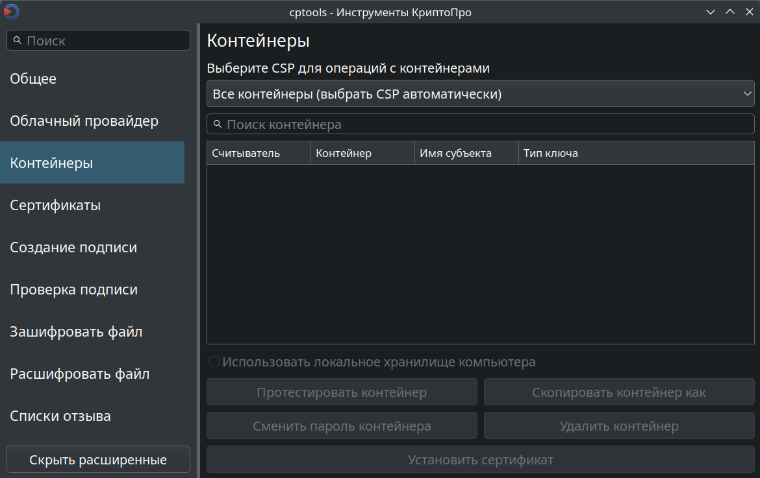Click the "Скрыть расширенные" button

coord(98,459)
